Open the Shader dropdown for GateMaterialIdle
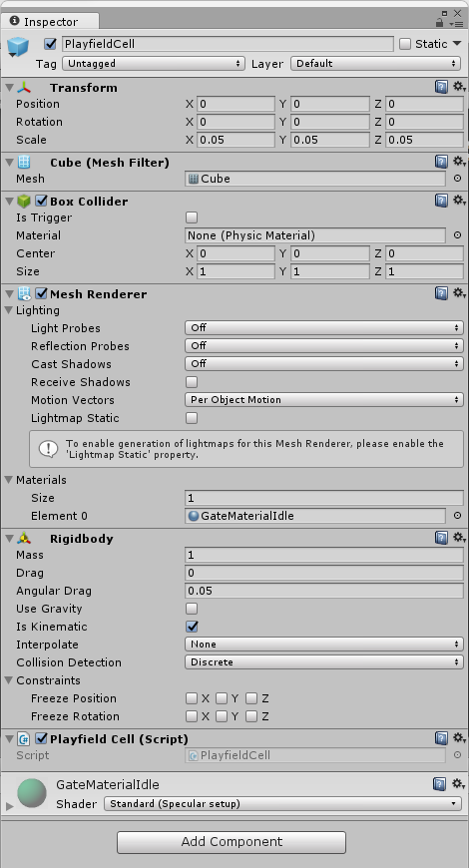The width and height of the screenshot is (469, 868). point(282,804)
